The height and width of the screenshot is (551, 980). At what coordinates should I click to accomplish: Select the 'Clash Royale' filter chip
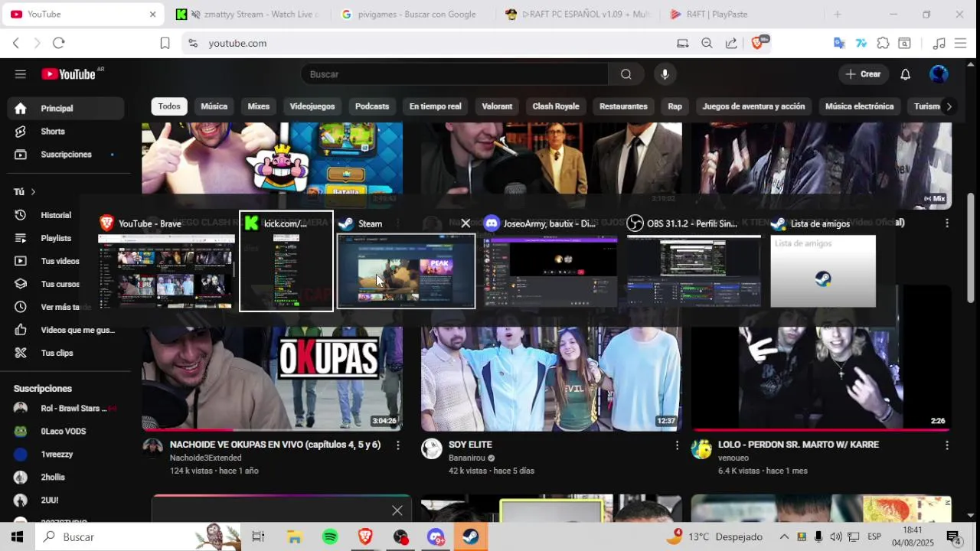pyautogui.click(x=556, y=106)
